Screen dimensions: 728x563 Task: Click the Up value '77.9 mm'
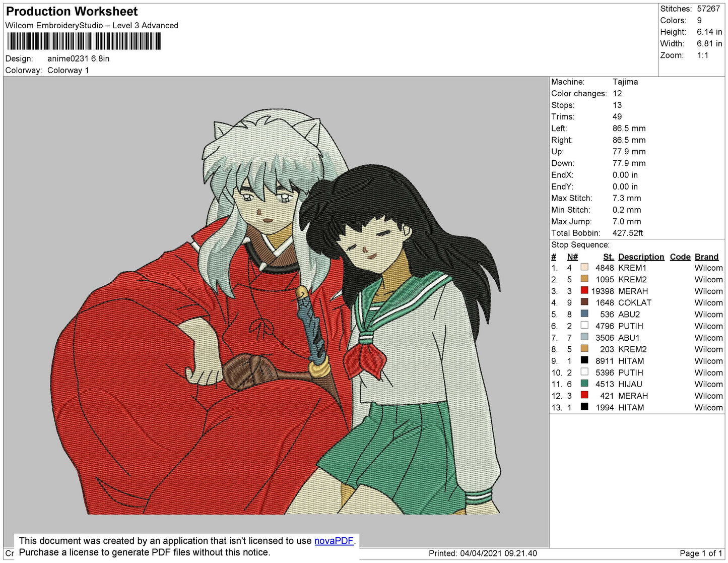[x=629, y=151]
